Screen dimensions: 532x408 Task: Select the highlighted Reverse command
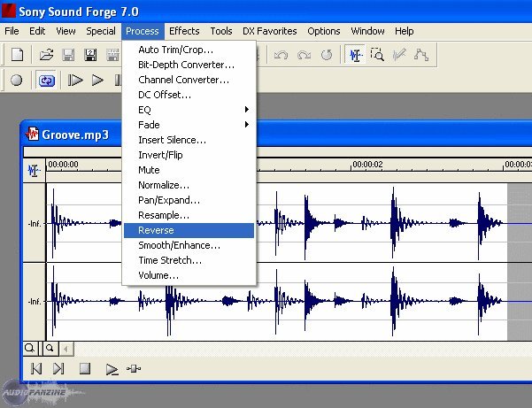[x=189, y=230]
